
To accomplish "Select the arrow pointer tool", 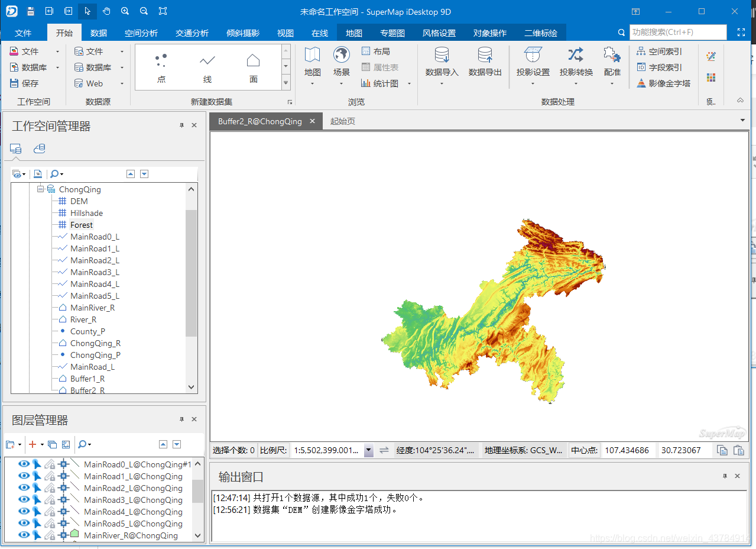I will click(87, 11).
